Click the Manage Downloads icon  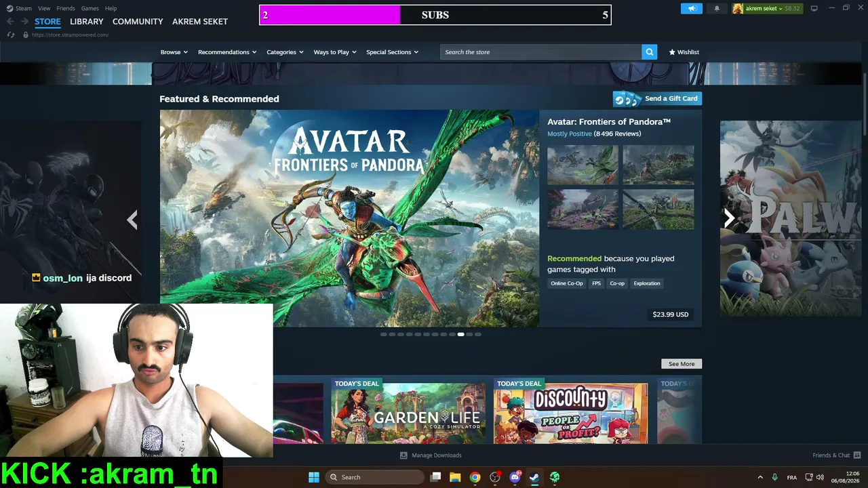[x=403, y=455]
